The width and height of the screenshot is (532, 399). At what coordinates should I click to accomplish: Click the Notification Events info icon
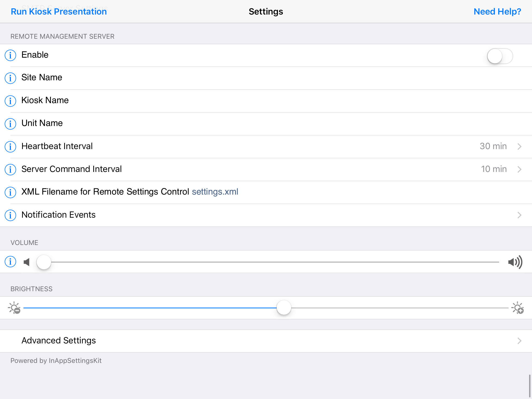(10, 215)
